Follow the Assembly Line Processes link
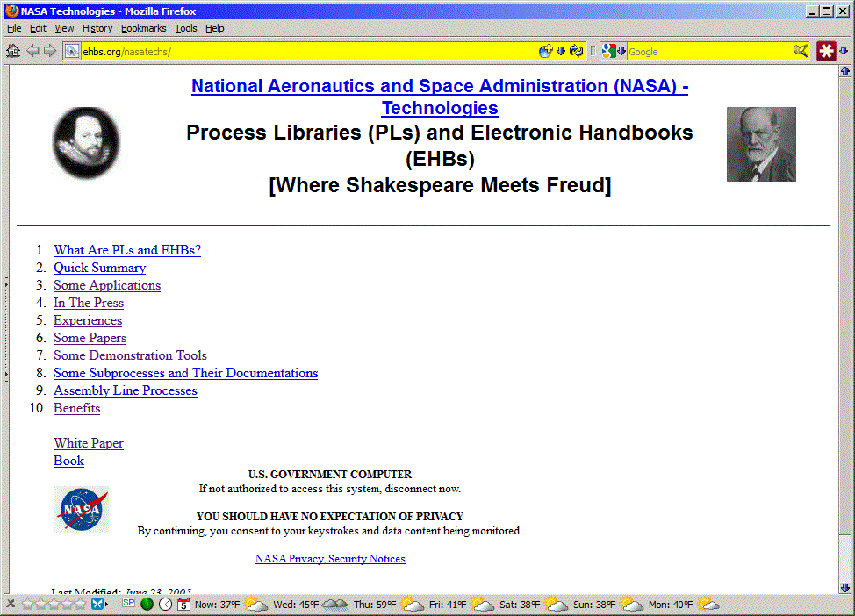855x616 pixels. [126, 390]
